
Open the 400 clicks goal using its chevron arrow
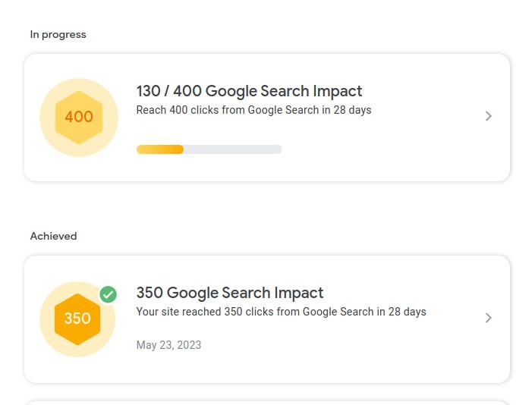point(488,116)
